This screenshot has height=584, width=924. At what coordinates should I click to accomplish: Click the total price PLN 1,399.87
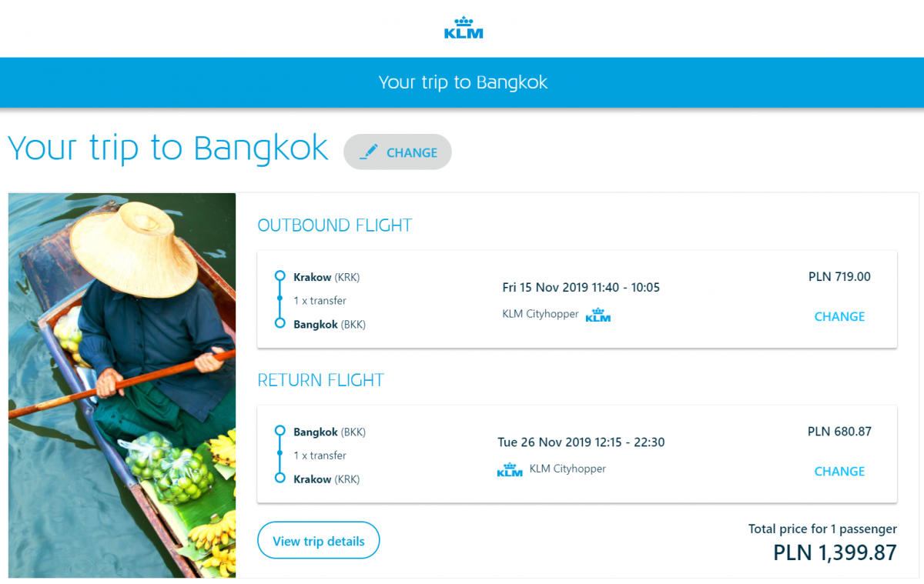tap(835, 552)
